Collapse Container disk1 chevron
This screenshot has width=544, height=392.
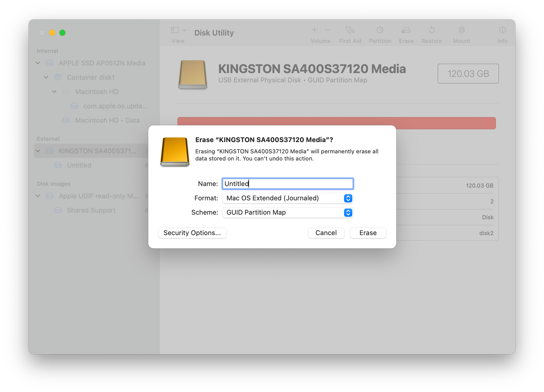coord(46,77)
